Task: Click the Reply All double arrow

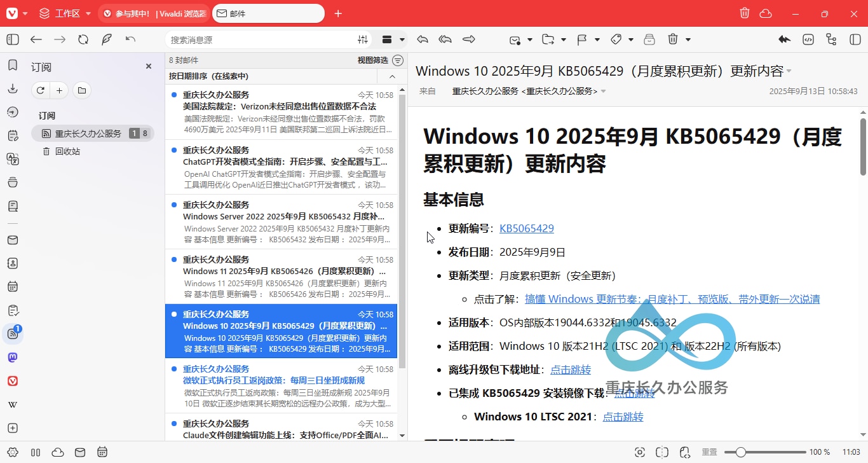Action: [445, 39]
